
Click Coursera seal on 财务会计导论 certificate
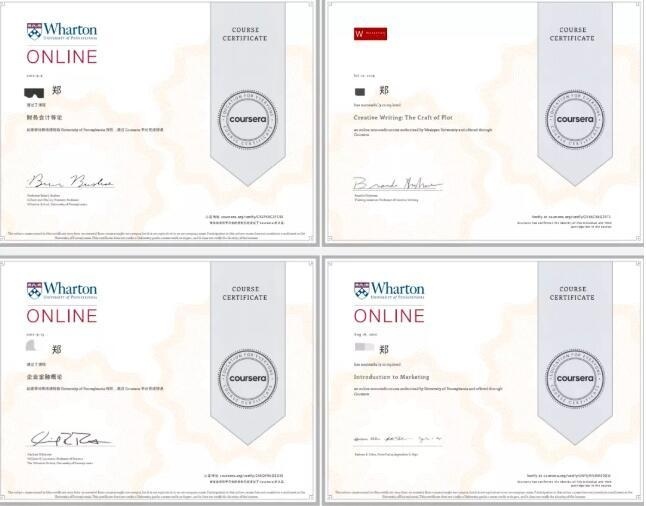pyautogui.click(x=248, y=119)
